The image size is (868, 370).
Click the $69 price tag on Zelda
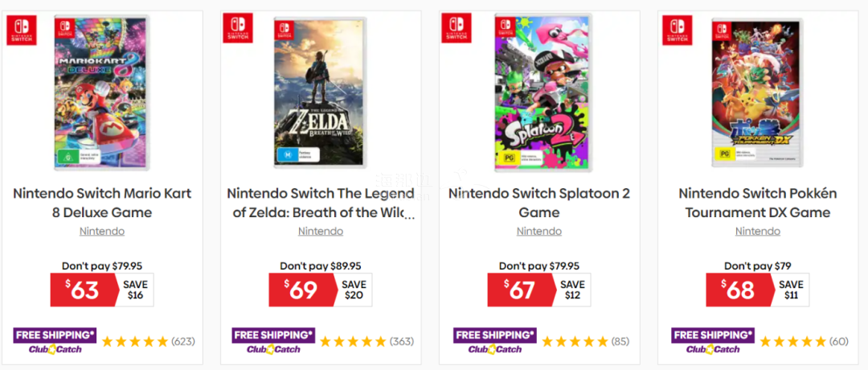[x=303, y=290]
